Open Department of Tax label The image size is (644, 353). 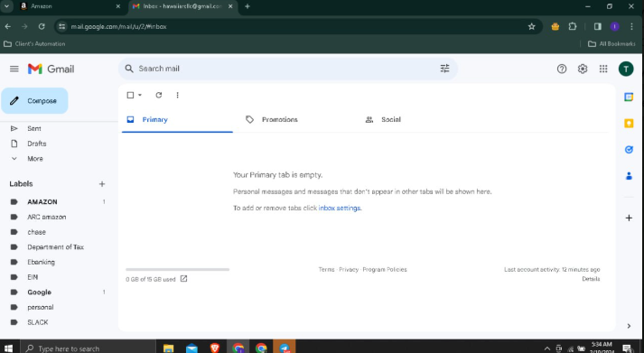pyautogui.click(x=55, y=247)
